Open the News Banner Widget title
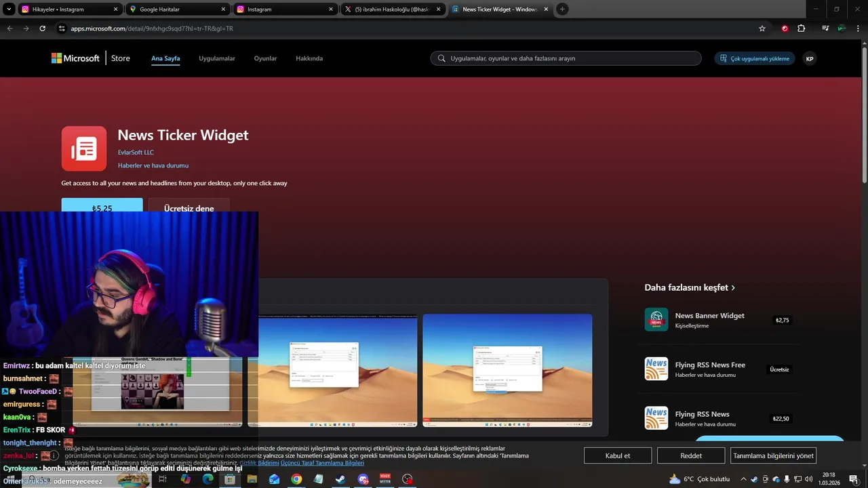The height and width of the screenshot is (488, 868). click(x=709, y=315)
